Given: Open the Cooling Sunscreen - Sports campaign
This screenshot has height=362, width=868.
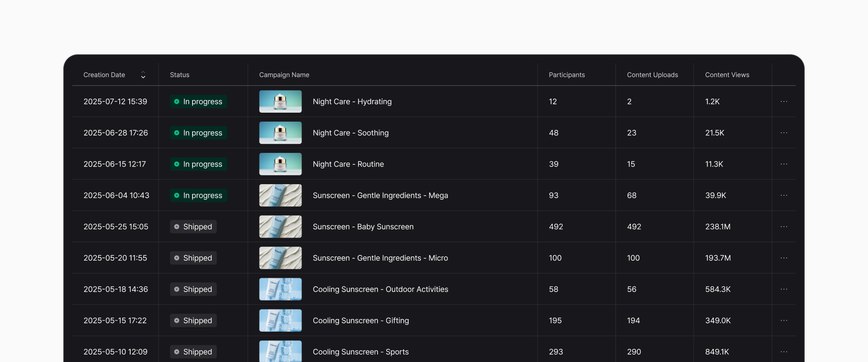Looking at the screenshot, I should click(360, 352).
